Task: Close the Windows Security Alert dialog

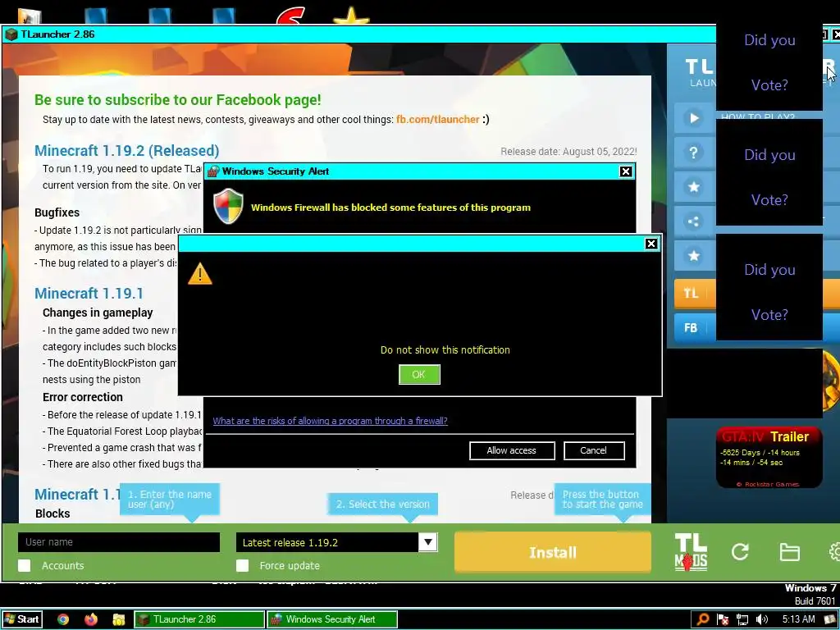Action: (625, 171)
